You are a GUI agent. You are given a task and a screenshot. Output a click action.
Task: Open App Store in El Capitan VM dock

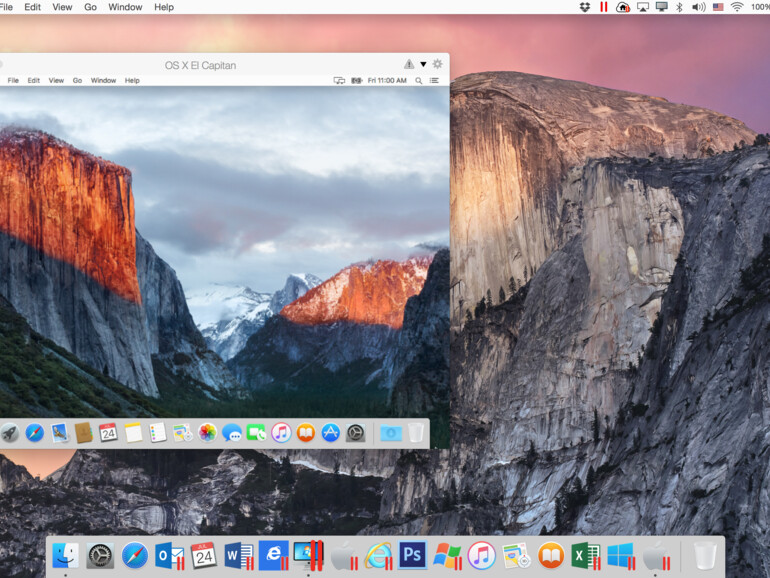tap(330, 433)
